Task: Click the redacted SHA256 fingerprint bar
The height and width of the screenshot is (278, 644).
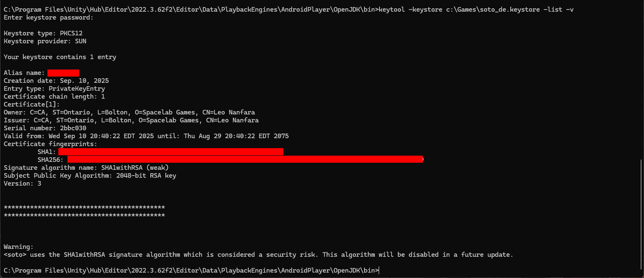Action: pos(245,159)
